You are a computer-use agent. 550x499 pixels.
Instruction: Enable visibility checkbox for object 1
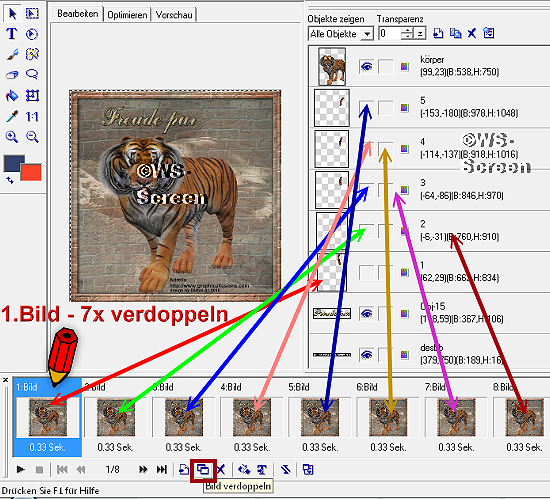[x=367, y=272]
